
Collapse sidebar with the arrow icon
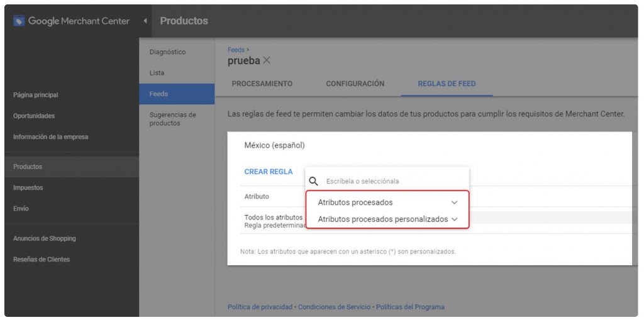point(145,21)
